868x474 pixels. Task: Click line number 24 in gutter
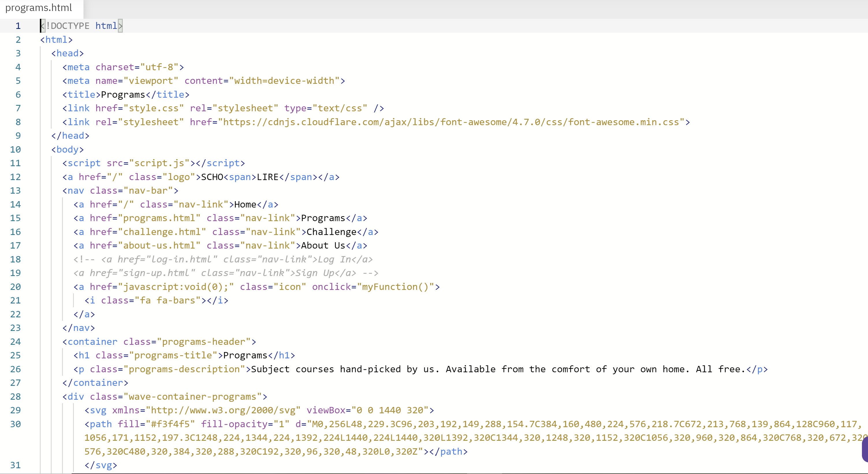[16, 342]
